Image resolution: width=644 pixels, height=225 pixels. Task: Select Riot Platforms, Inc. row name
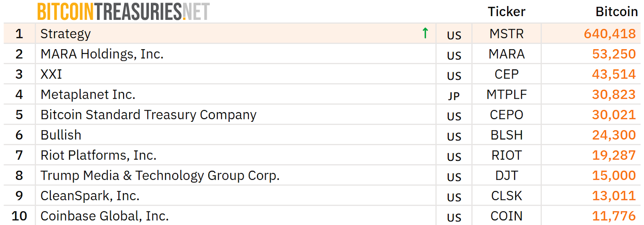(x=98, y=155)
